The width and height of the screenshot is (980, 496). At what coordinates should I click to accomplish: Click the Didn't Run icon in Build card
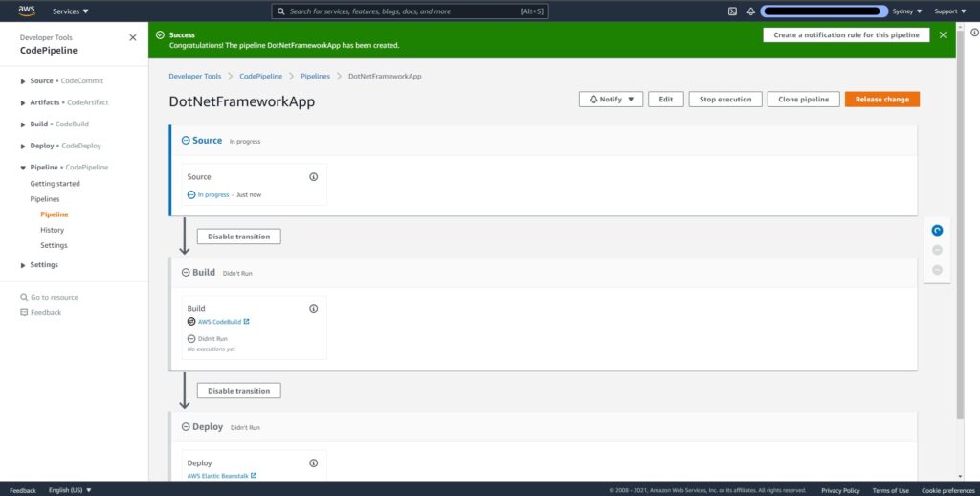[x=191, y=339]
